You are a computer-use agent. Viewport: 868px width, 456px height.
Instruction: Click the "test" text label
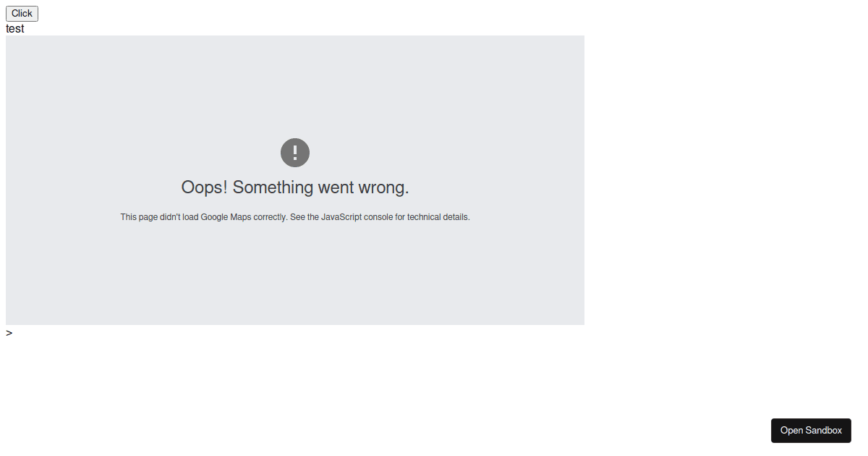pos(14,29)
